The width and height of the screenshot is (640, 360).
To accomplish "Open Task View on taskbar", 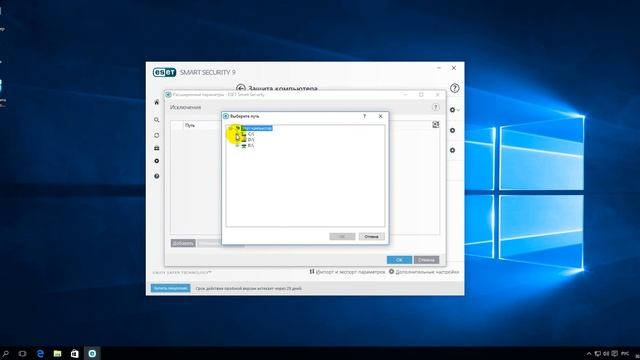I will click(x=22, y=353).
